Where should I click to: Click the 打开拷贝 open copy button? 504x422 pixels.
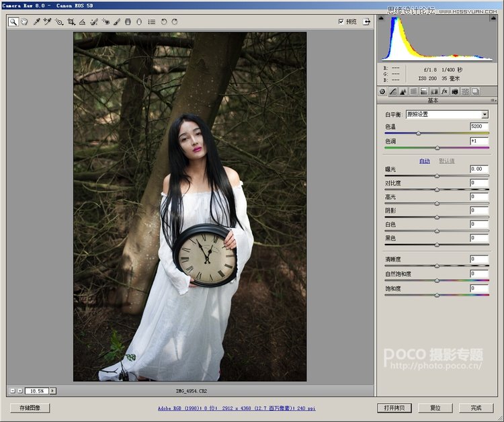pos(394,408)
